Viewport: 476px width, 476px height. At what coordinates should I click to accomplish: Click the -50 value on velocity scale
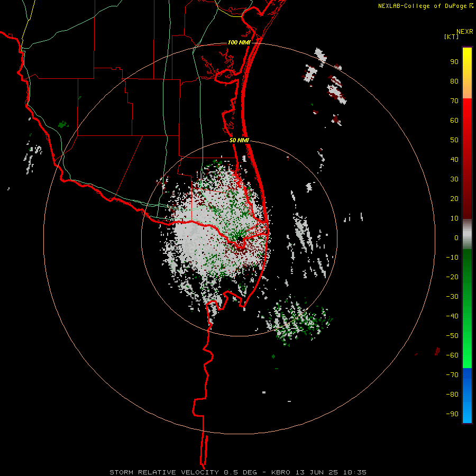coord(452,336)
